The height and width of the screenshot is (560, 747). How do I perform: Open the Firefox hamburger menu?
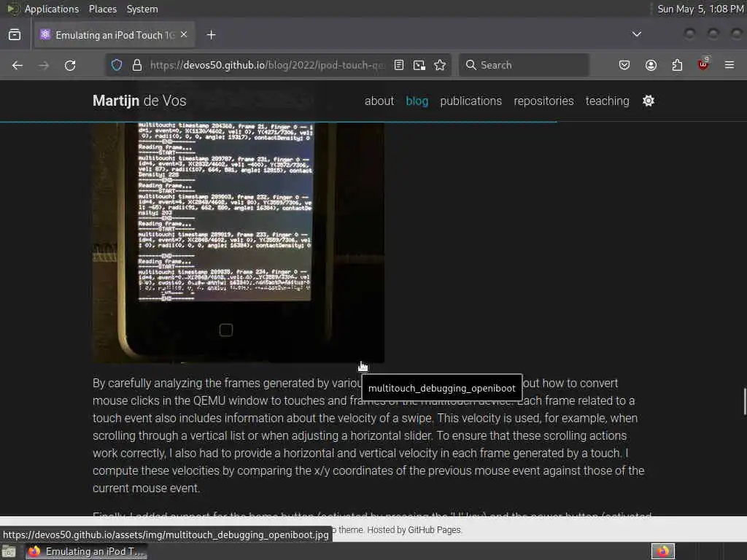[729, 65]
